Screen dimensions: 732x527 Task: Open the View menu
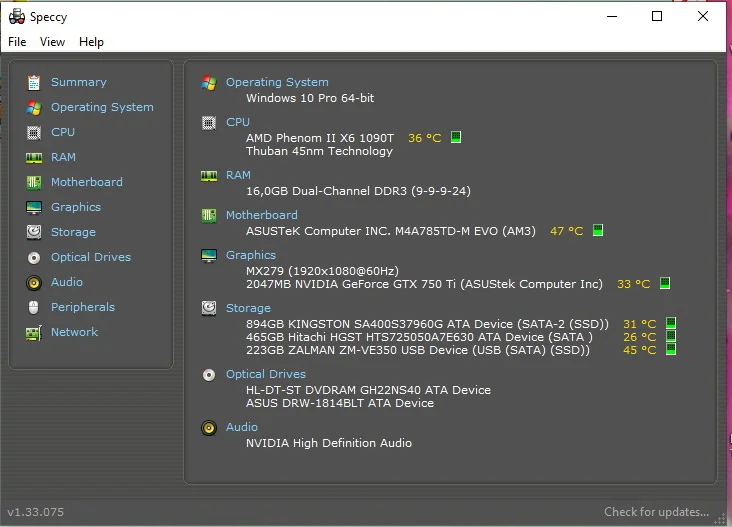click(x=52, y=42)
